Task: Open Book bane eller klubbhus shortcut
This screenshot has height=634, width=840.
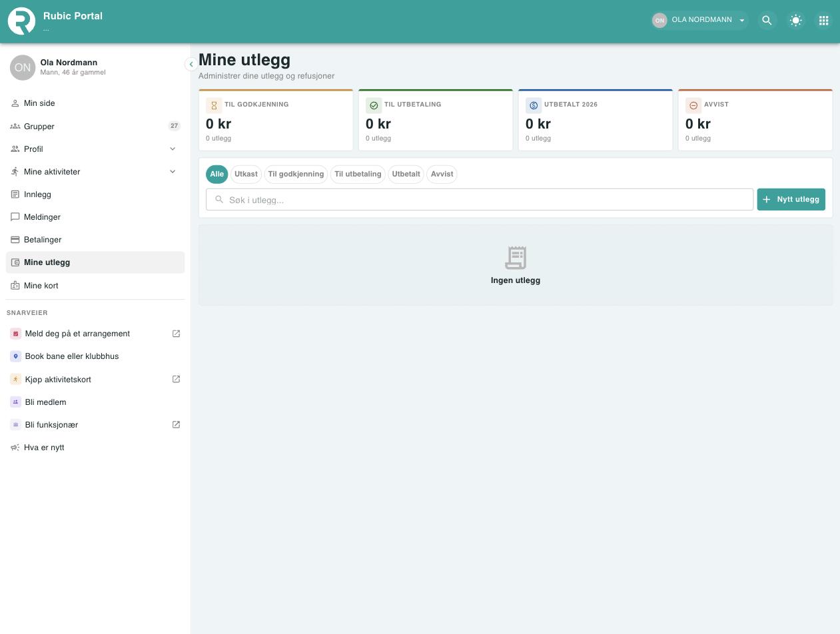Action: coord(95,356)
